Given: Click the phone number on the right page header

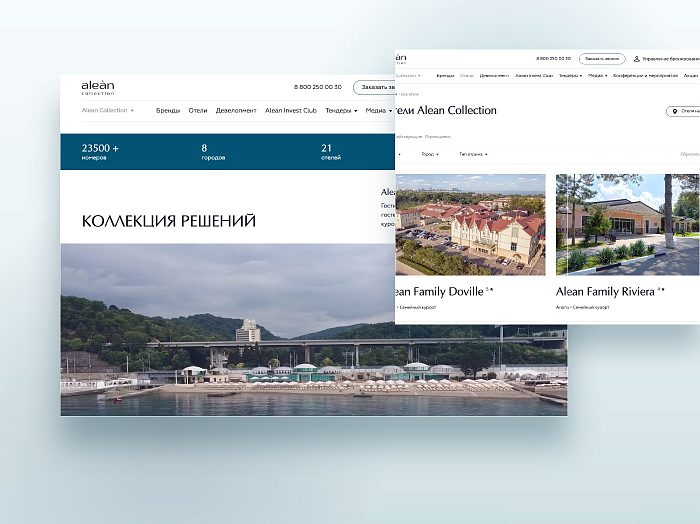Looking at the screenshot, I should click(x=553, y=58).
